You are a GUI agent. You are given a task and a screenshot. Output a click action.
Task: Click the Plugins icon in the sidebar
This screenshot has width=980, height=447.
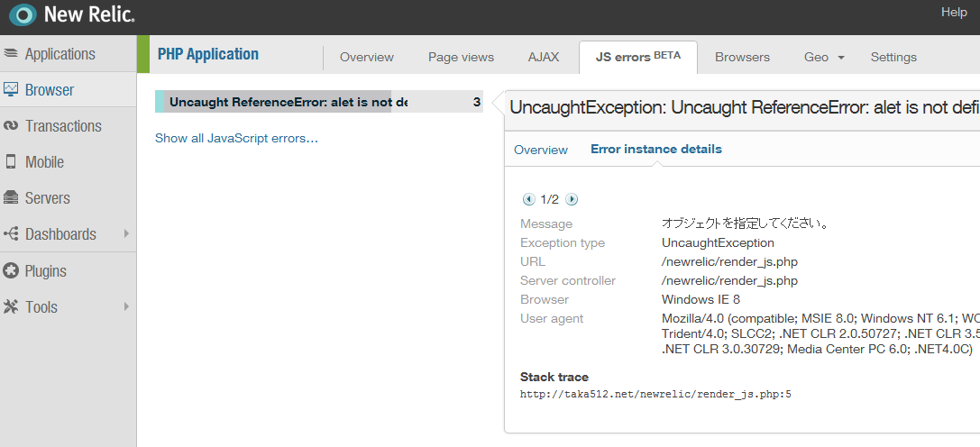[11, 270]
